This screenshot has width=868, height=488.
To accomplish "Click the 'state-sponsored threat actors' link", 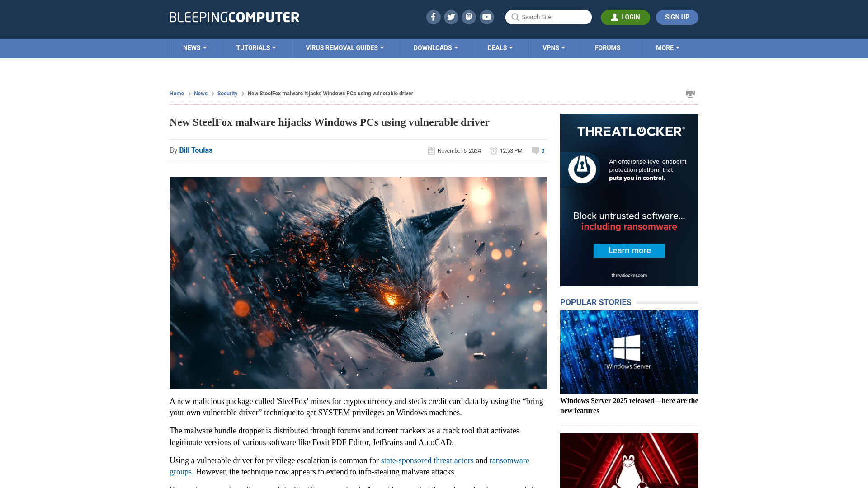I will (x=427, y=460).
